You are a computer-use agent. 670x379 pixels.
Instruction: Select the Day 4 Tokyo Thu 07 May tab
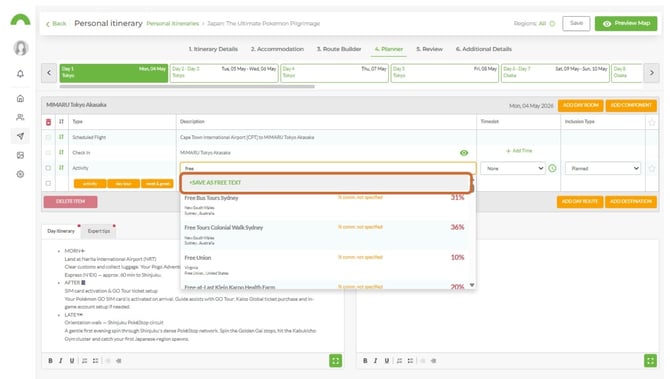[335, 73]
